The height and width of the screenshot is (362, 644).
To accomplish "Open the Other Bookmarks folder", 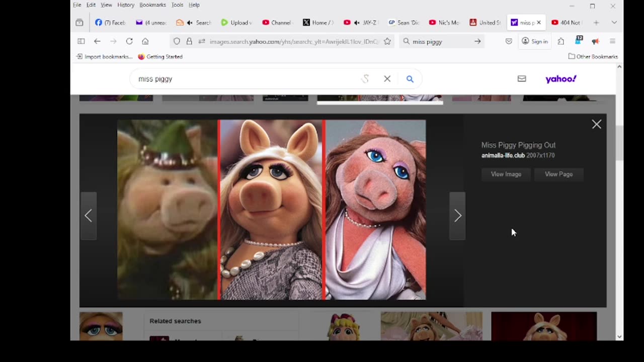I will click(x=593, y=56).
